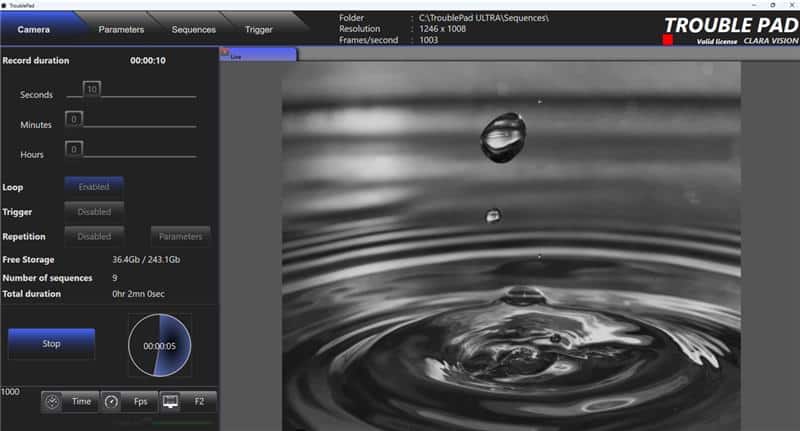This screenshot has width=800, height=431.
Task: Click the 1000 value above bottom toolbar
Action: point(10,392)
